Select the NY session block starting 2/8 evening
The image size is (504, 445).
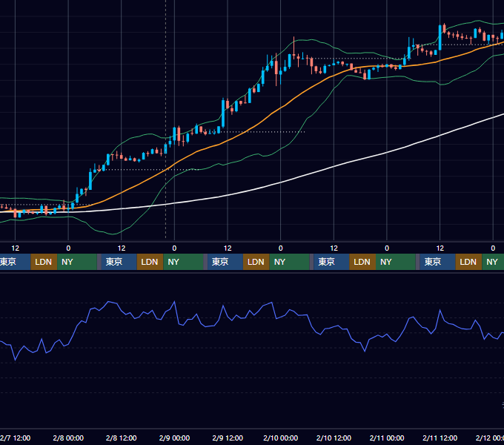[x=183, y=262]
